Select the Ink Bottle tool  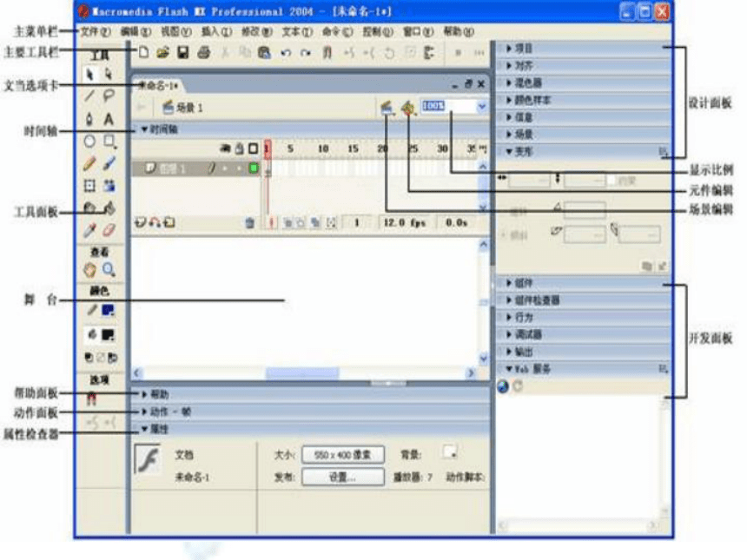89,208
